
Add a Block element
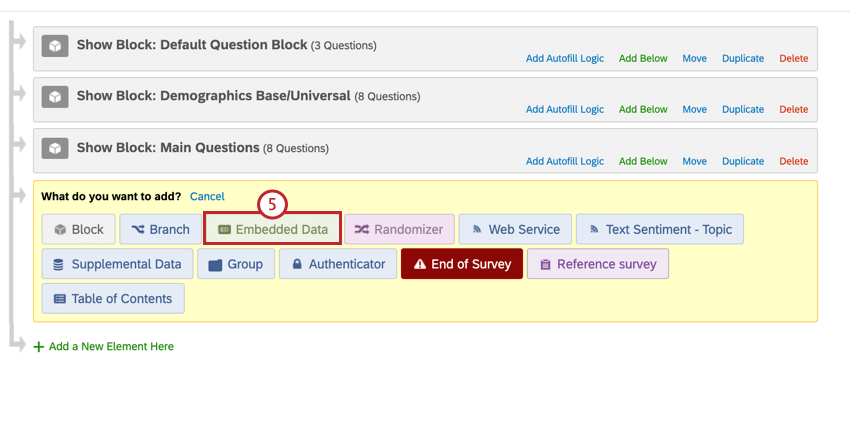[79, 229]
